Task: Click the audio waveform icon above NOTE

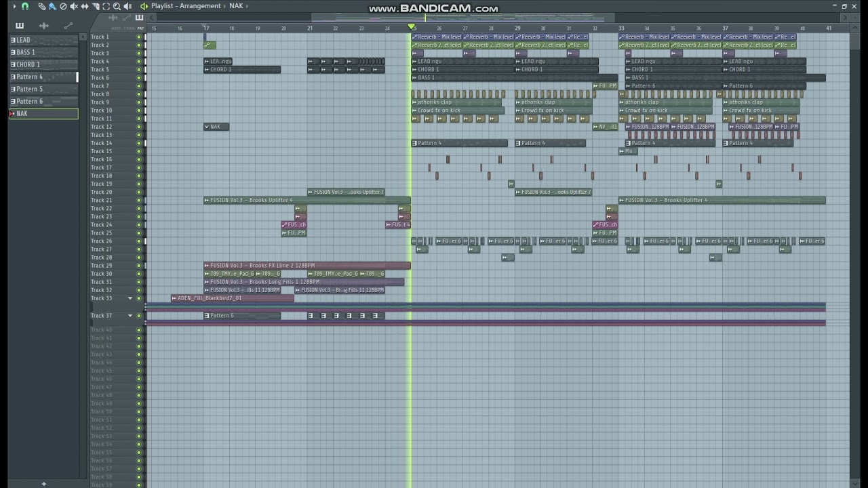Action: pyautogui.click(x=113, y=18)
